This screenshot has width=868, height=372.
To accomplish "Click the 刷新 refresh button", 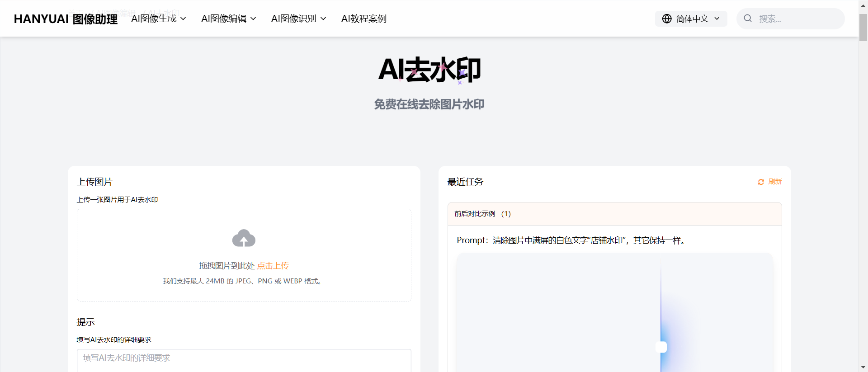I will click(770, 182).
